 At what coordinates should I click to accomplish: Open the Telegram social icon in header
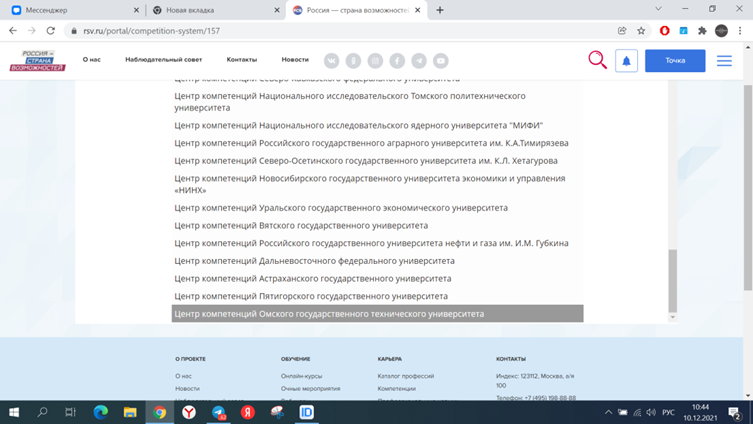(418, 61)
